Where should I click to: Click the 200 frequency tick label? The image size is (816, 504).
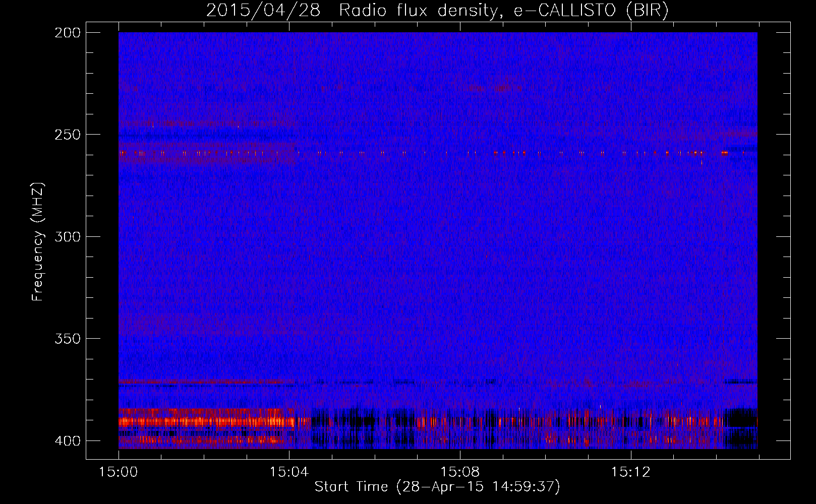click(x=68, y=32)
